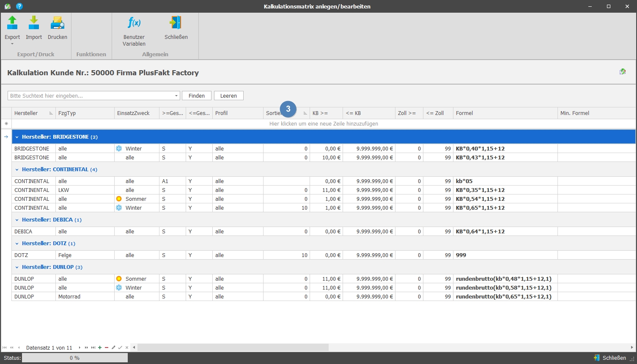This screenshot has width=637, height=364.
Task: Select formula cell 'KB*0,40*1,15+12'
Action: (x=505, y=148)
